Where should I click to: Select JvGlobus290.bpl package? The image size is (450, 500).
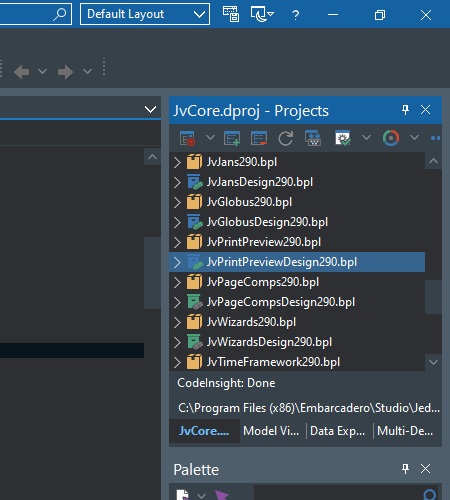point(249,202)
